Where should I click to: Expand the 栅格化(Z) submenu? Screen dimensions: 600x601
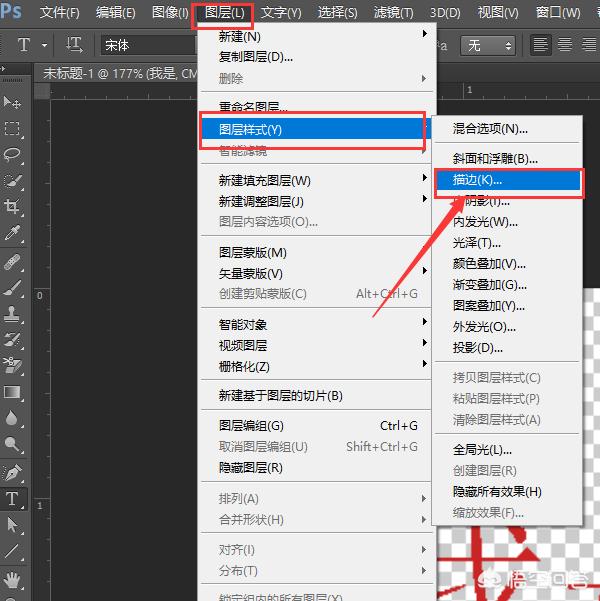424,363
